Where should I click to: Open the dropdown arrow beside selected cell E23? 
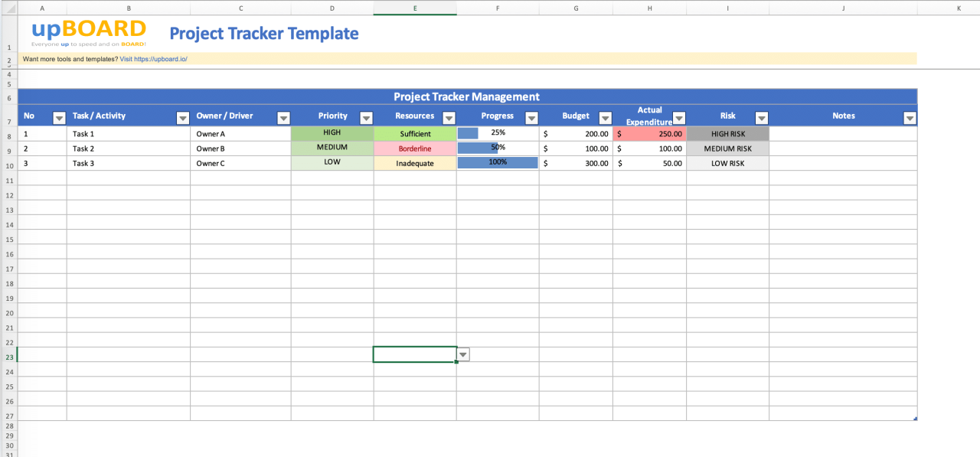coord(463,354)
